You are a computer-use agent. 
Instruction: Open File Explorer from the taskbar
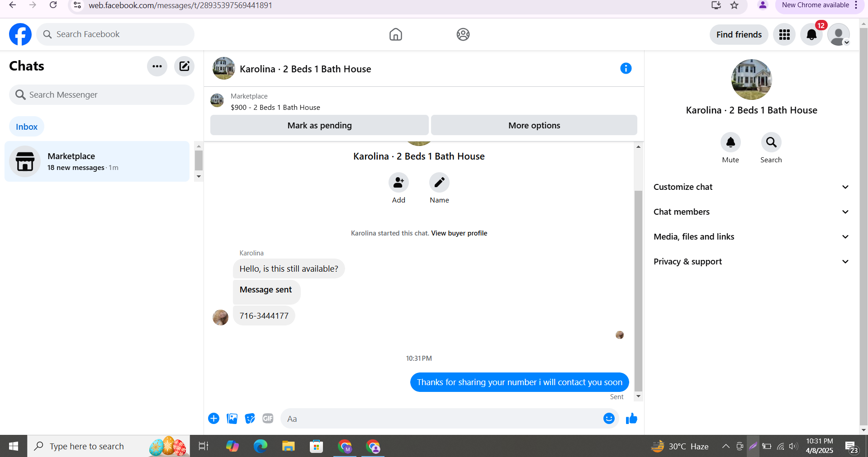pos(288,446)
